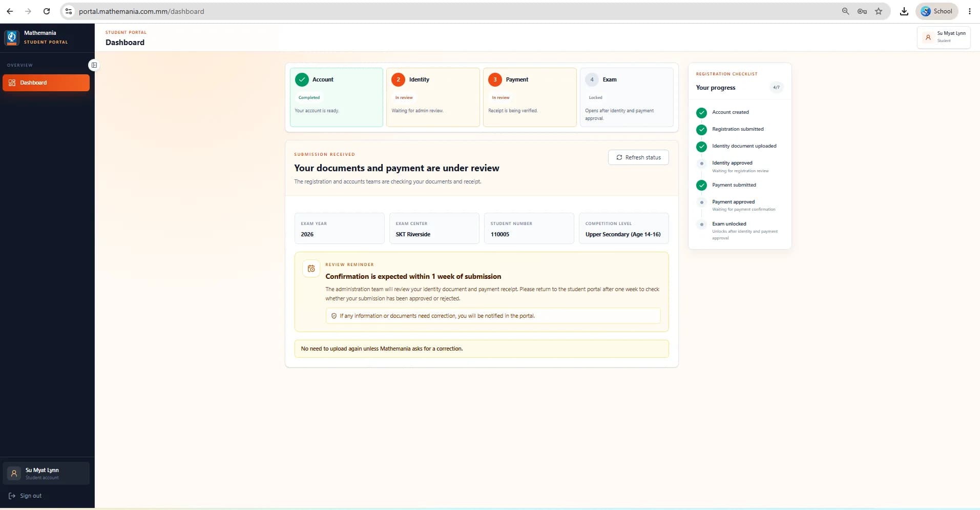Click Competition Level Upper Secondary field

click(623, 228)
